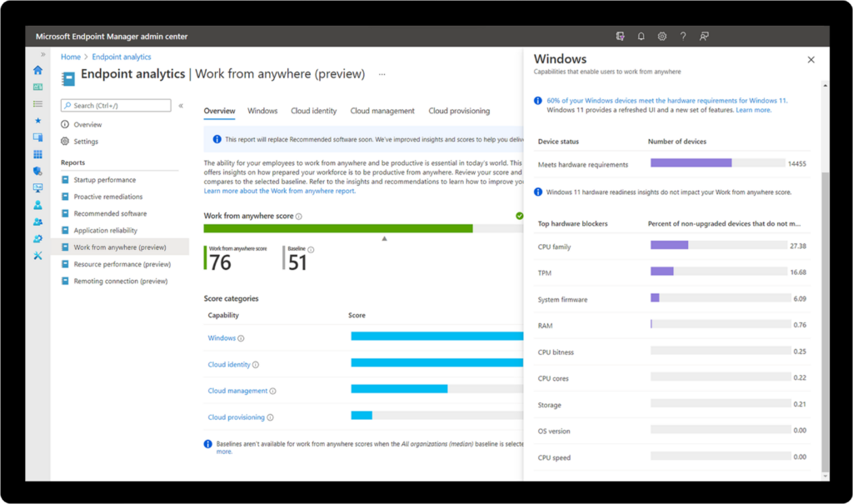Image resolution: width=853 pixels, height=504 pixels.
Task: Open the ellipsis menu next to the report title
Action: pyautogui.click(x=382, y=74)
